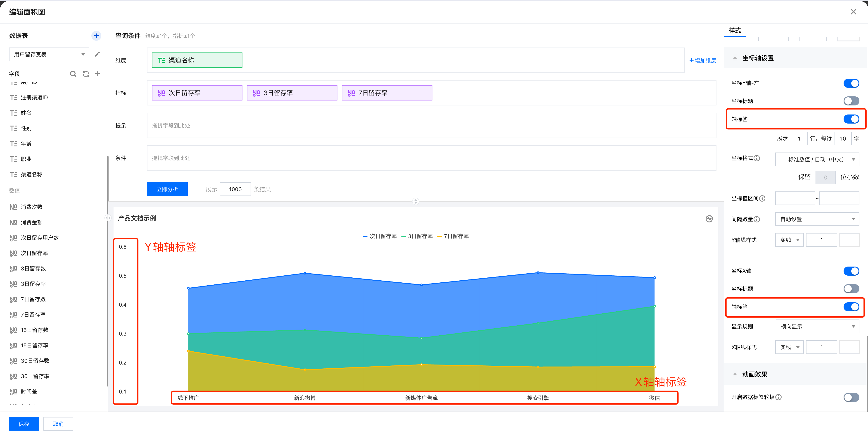Image resolution: width=868 pixels, height=434 pixels.
Task: Click the chart icon at the preview's top right
Action: pos(709,219)
